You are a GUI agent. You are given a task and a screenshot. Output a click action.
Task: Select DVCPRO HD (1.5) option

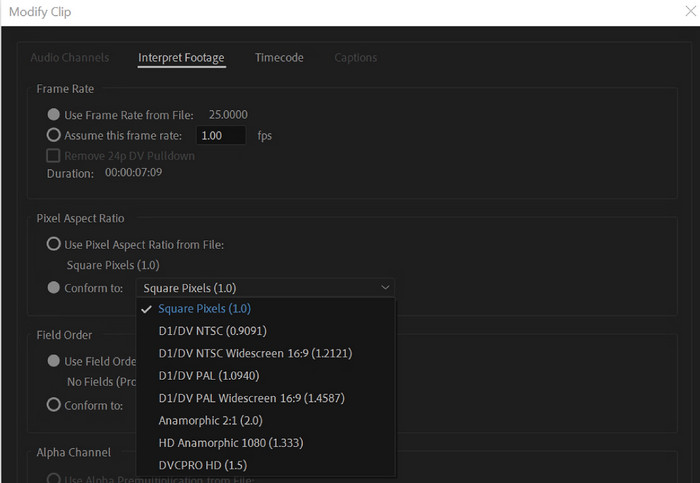click(202, 465)
